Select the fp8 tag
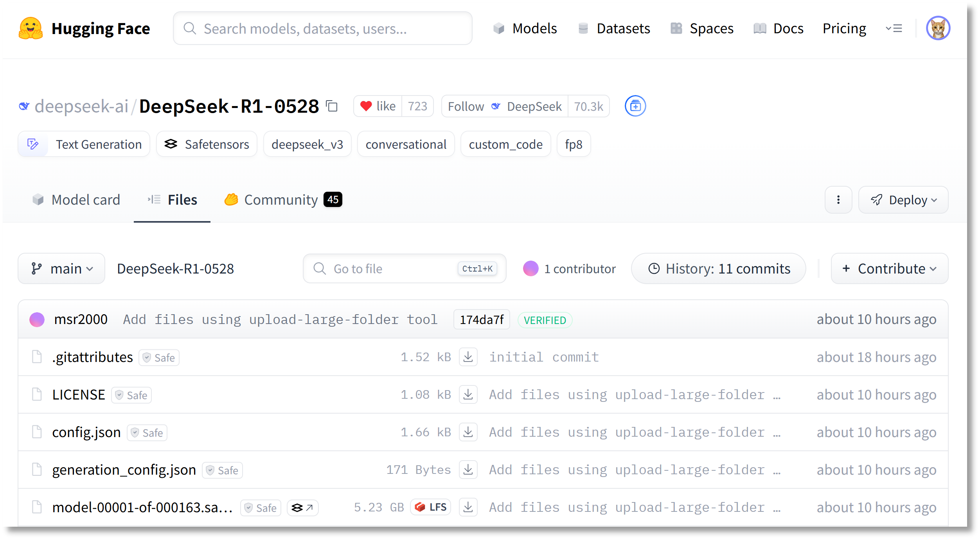980x540 pixels. pos(574,144)
